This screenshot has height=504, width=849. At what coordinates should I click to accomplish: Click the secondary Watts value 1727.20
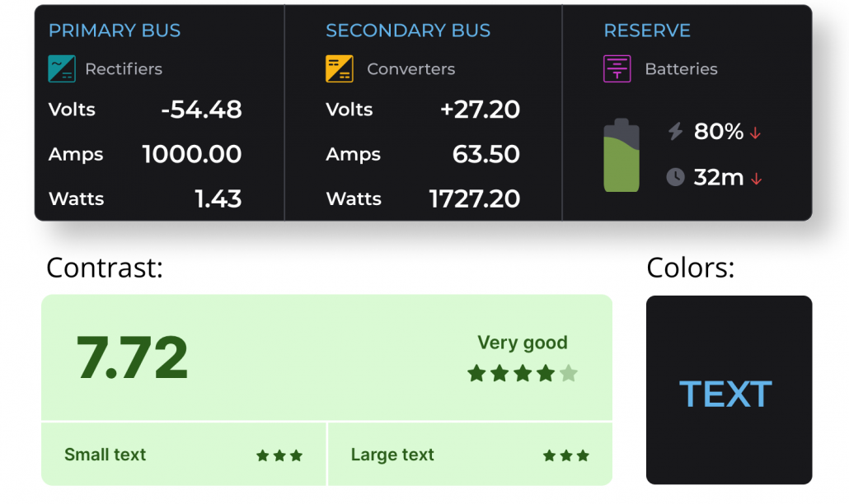coord(474,199)
